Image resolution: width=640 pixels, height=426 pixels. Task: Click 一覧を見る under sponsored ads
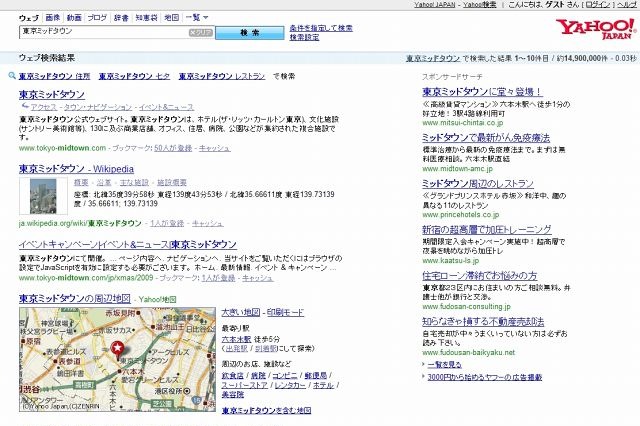coord(444,364)
